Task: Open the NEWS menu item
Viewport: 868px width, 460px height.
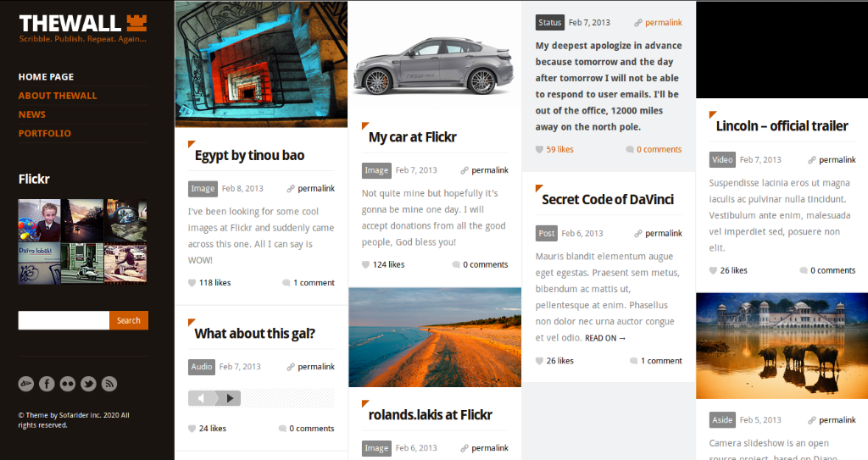Action: pos(32,114)
